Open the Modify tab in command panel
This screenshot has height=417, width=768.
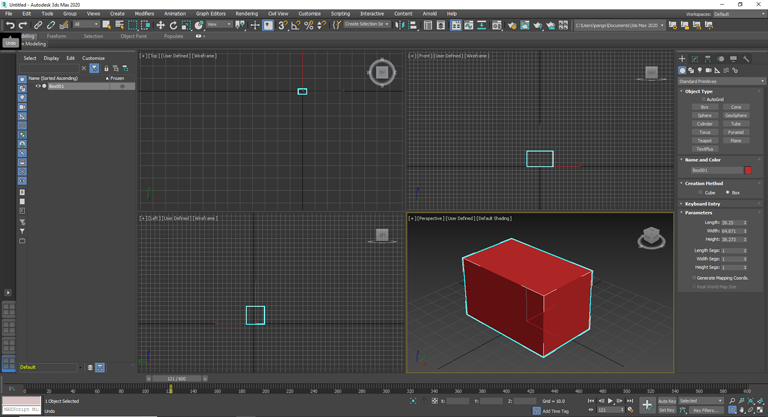[x=695, y=59]
